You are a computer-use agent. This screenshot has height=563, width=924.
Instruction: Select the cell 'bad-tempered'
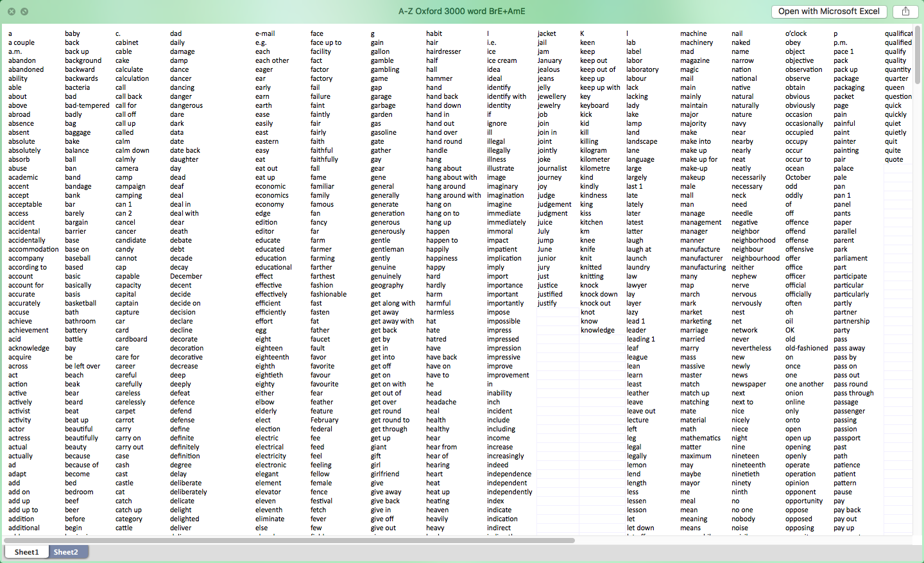tap(87, 105)
